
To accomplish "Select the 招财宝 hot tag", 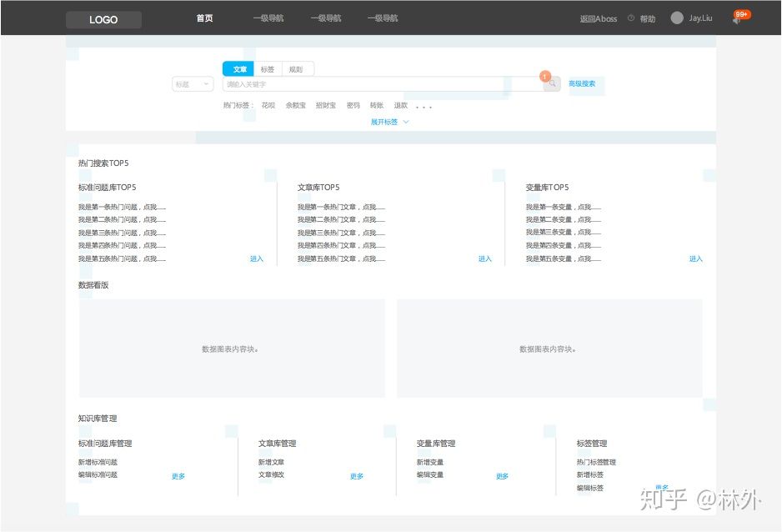I will 326,105.
